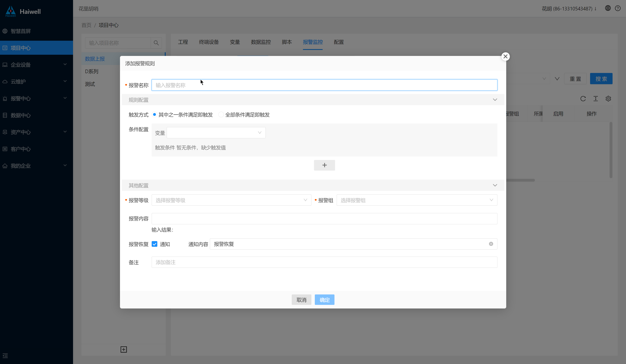Select the D系列 project
Image resolution: width=626 pixels, height=364 pixels.
click(91, 72)
